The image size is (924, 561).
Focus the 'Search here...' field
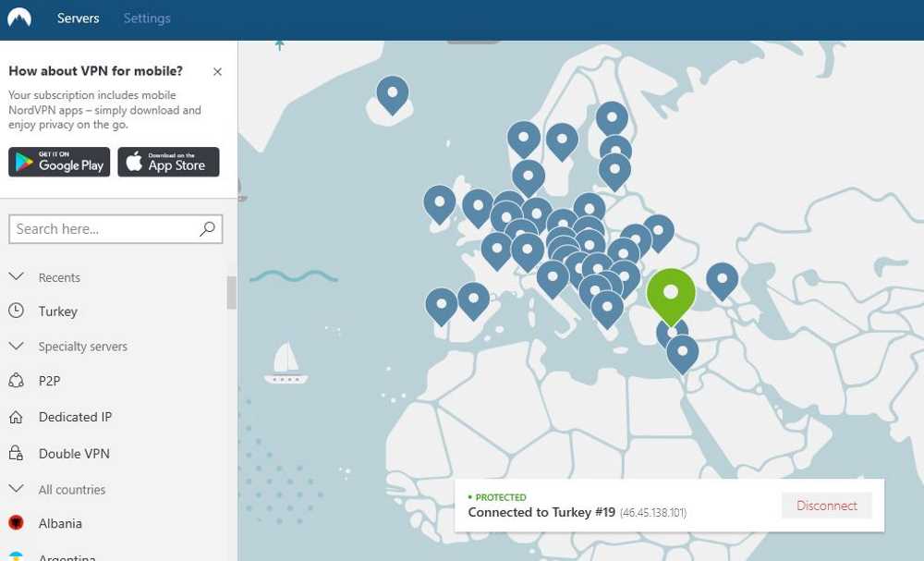[x=115, y=228]
